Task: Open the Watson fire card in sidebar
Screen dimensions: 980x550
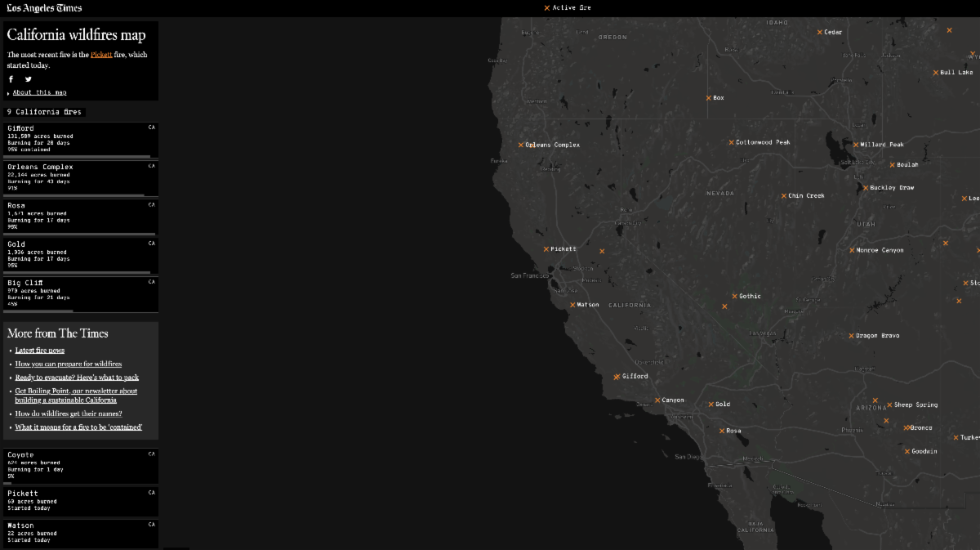Action: [79, 534]
